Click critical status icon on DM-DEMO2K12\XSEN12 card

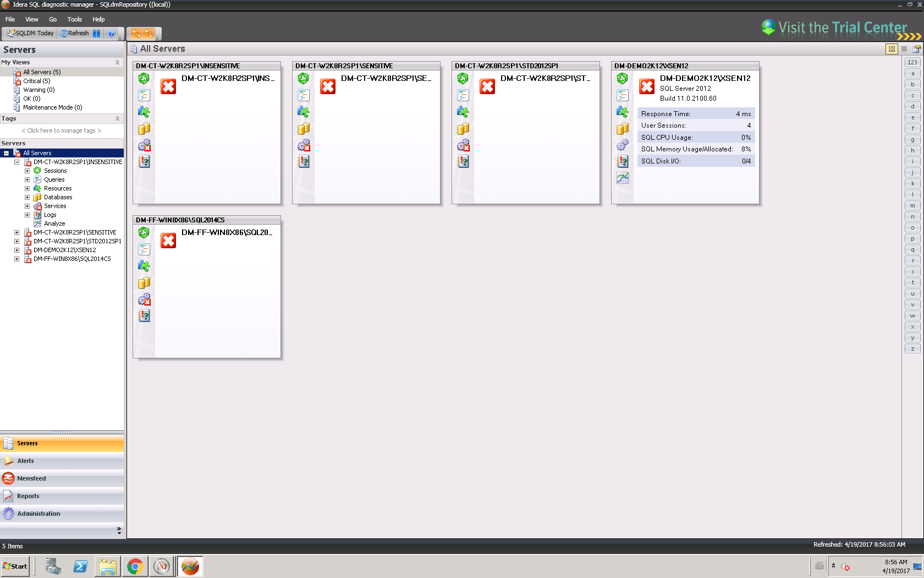pos(647,86)
